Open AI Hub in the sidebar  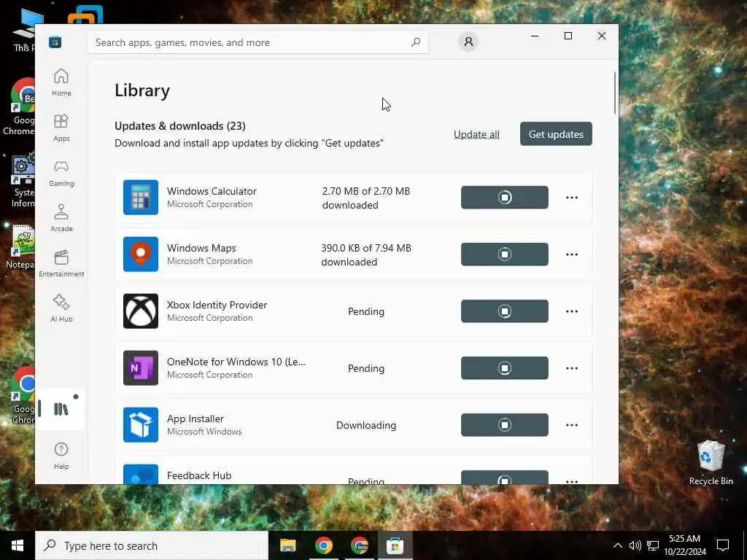(61, 308)
